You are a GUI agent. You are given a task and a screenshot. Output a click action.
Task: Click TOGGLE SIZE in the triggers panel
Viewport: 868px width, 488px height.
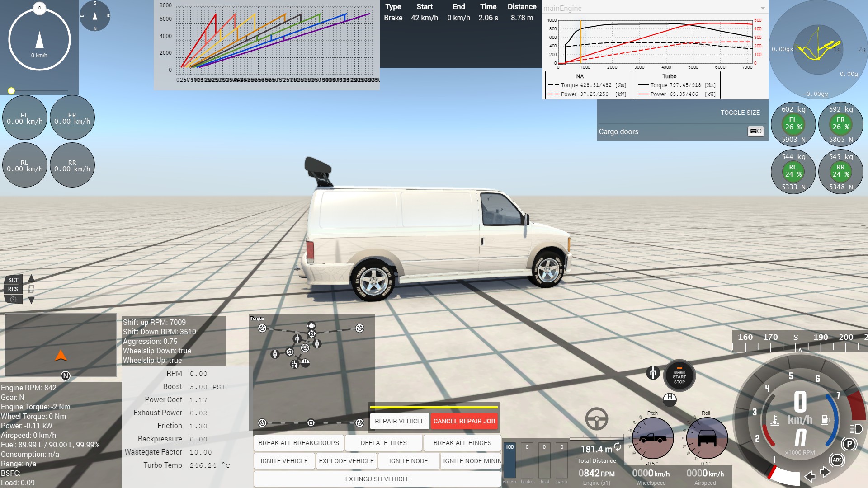740,113
